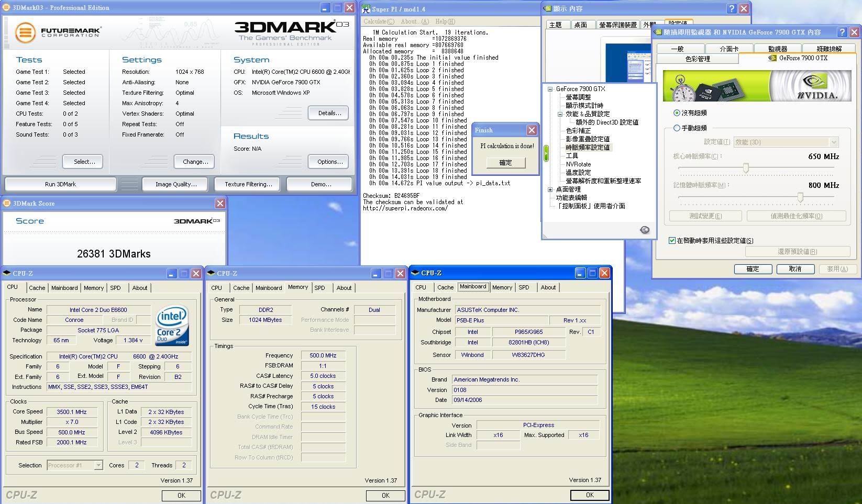Image resolution: width=862 pixels, height=504 pixels.
Task: Expand 桌面管理 tree node
Action: [x=550, y=189]
